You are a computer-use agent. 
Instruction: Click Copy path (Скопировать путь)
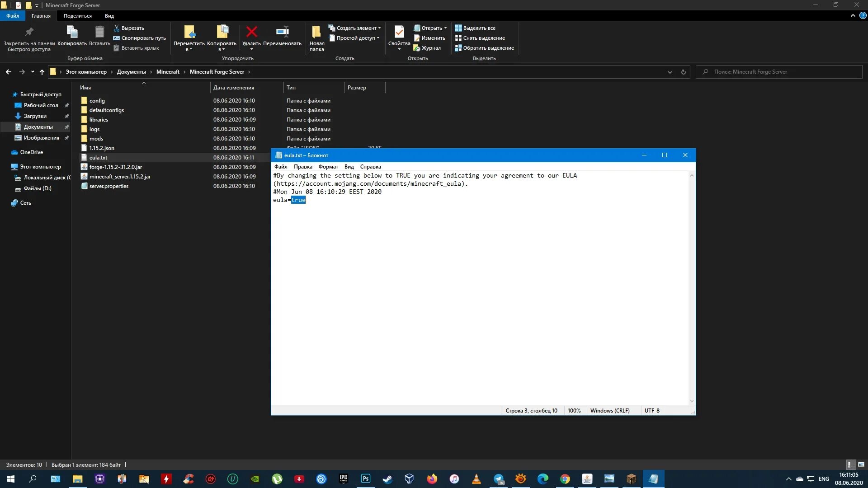click(x=139, y=38)
